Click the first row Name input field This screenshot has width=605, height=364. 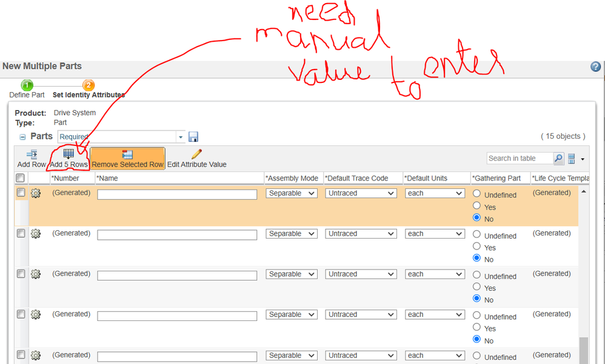[x=177, y=194]
